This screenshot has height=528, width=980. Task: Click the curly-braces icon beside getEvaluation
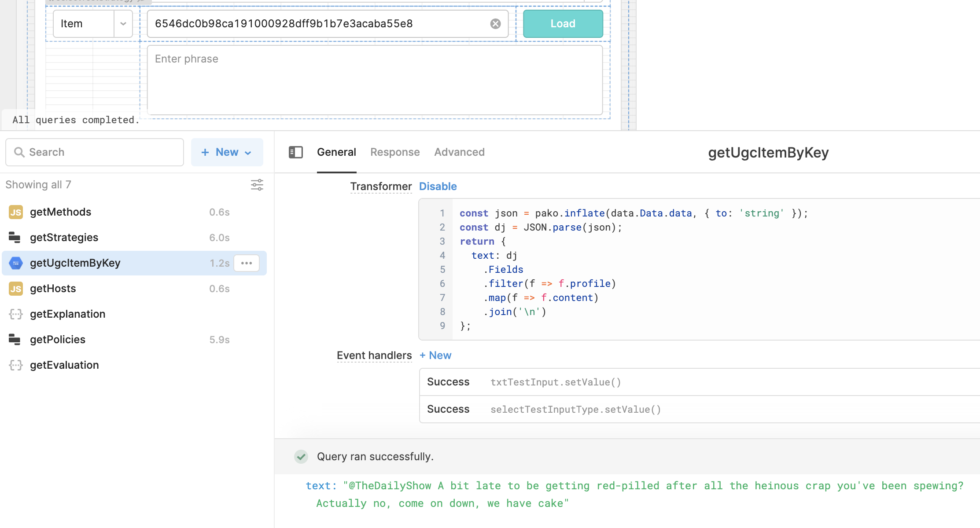click(16, 365)
